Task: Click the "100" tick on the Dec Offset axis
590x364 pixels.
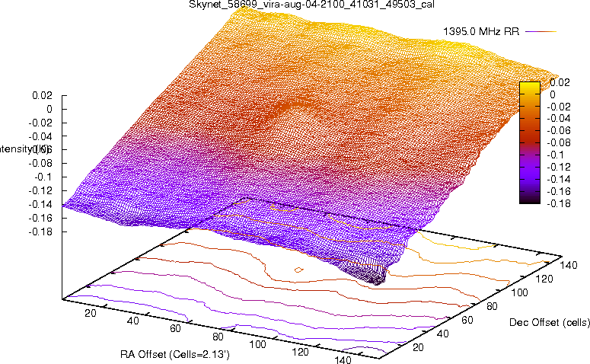Action: click(519, 292)
